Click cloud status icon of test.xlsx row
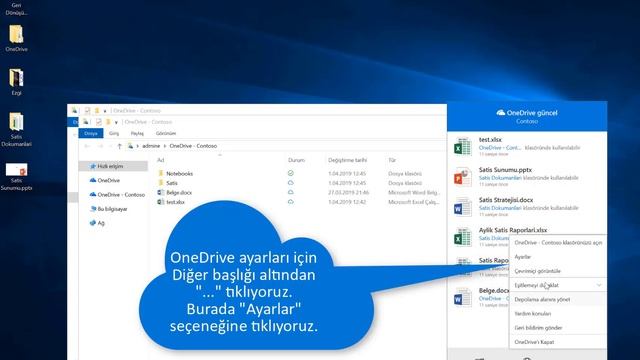The image size is (640, 360). [x=291, y=202]
